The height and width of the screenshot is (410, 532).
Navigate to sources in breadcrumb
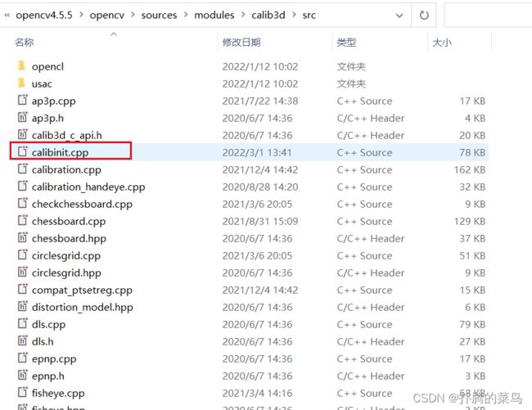159,16
